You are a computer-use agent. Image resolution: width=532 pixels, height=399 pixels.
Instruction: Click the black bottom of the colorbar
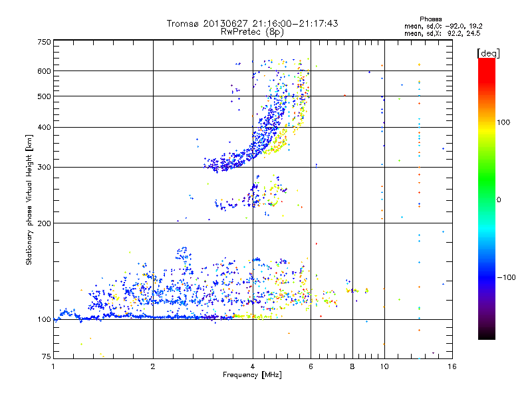tap(487, 334)
